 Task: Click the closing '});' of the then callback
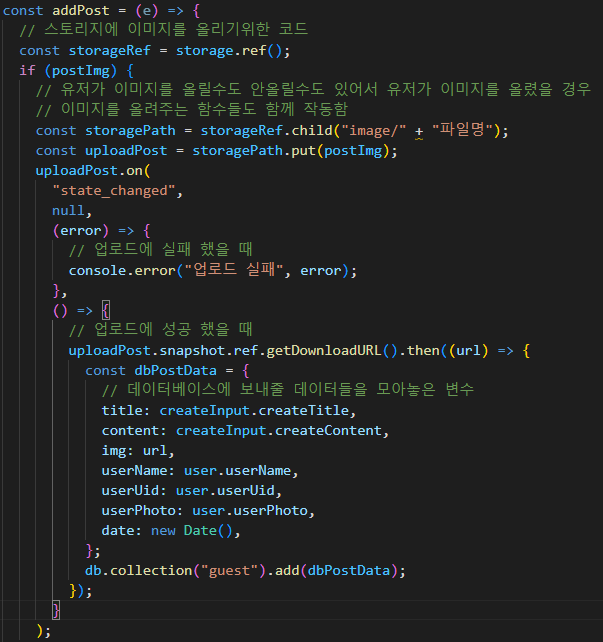(x=81, y=591)
